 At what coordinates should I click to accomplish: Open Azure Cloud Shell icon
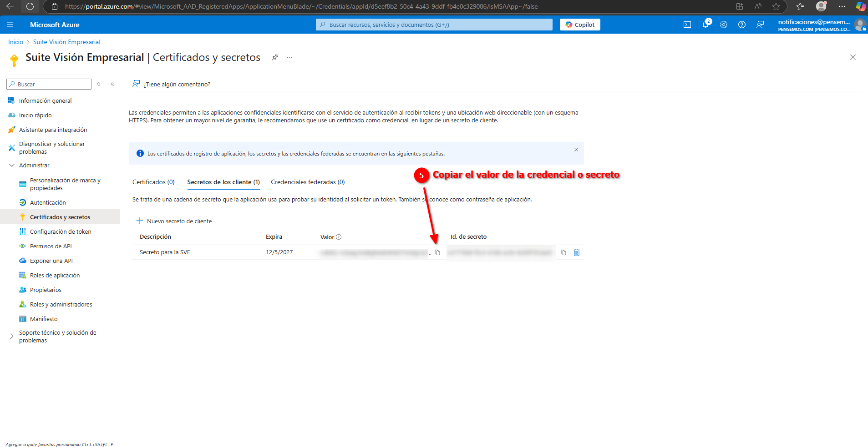[687, 25]
